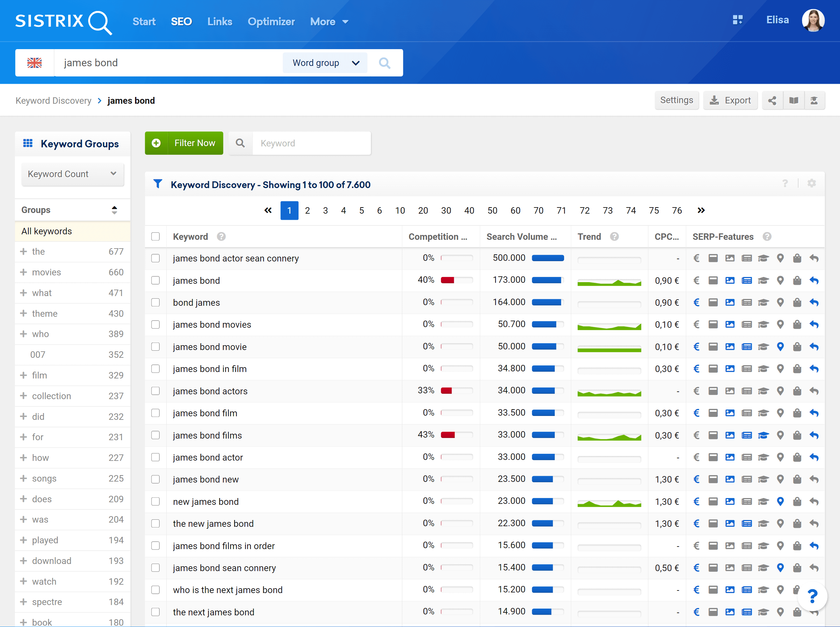Click search volume bar for 'james bond actor sean connery'
Screen dimensions: 840x627
coord(548,258)
